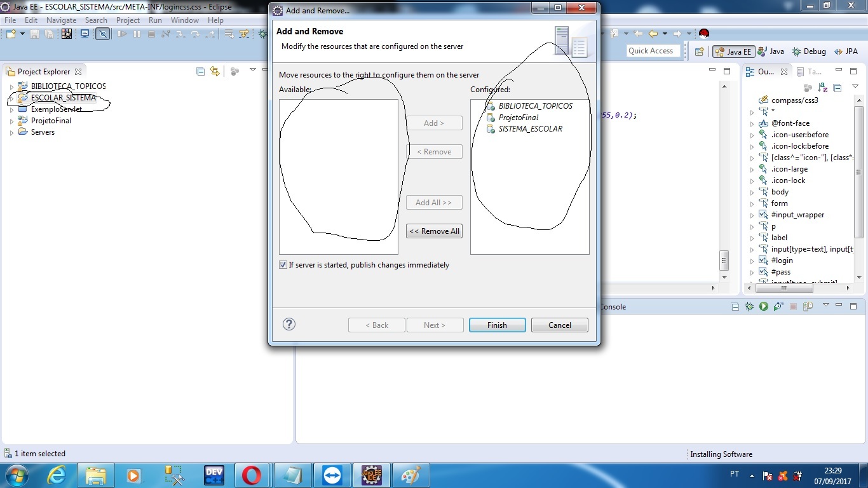Expand the Servers folder in tree
This screenshot has width=868, height=488.
pyautogui.click(x=11, y=133)
